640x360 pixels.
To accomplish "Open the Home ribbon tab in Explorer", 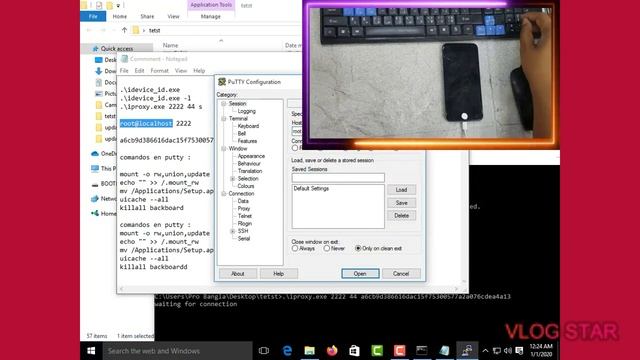I will [120, 16].
